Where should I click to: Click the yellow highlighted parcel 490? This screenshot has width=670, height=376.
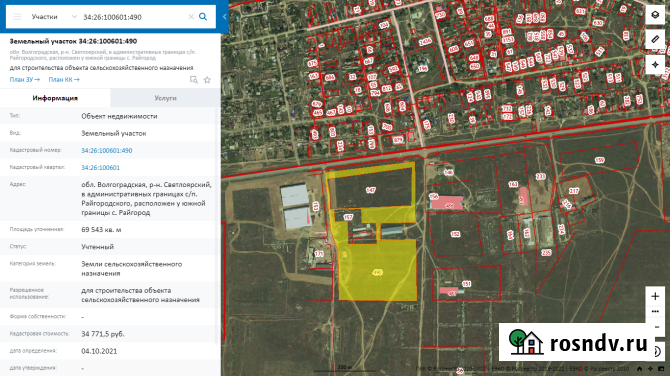(377, 272)
